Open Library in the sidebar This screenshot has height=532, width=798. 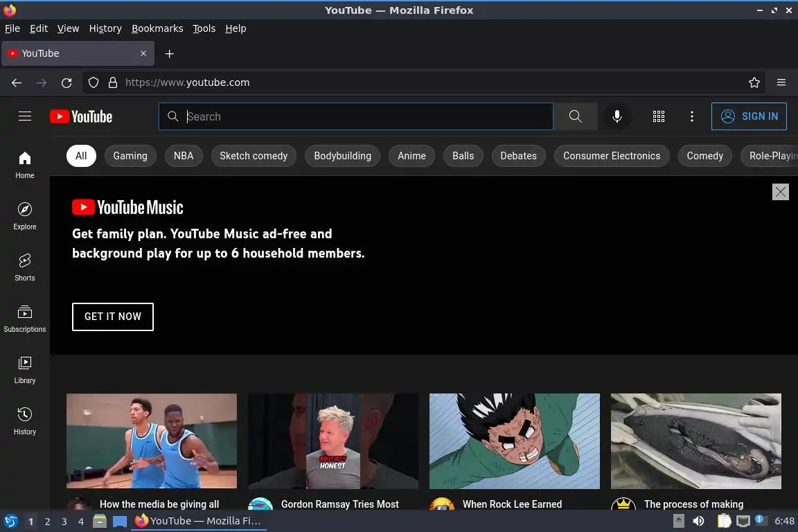pos(24,370)
